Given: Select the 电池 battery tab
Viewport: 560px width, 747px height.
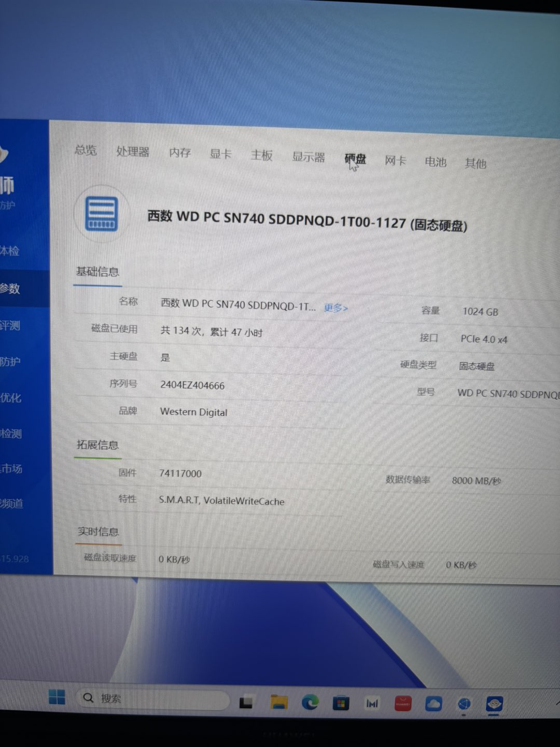Looking at the screenshot, I should point(436,162).
